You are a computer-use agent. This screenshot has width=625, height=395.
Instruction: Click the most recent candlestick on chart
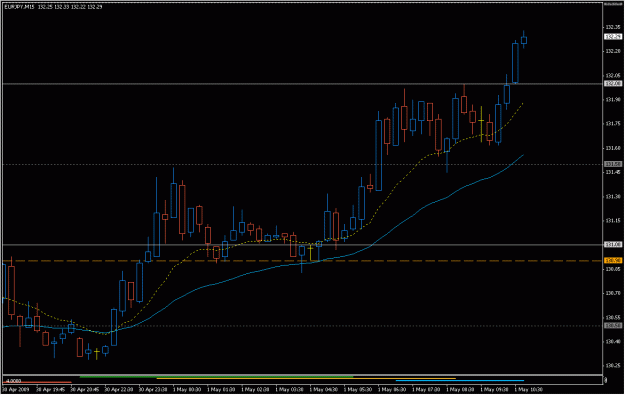tap(524, 40)
